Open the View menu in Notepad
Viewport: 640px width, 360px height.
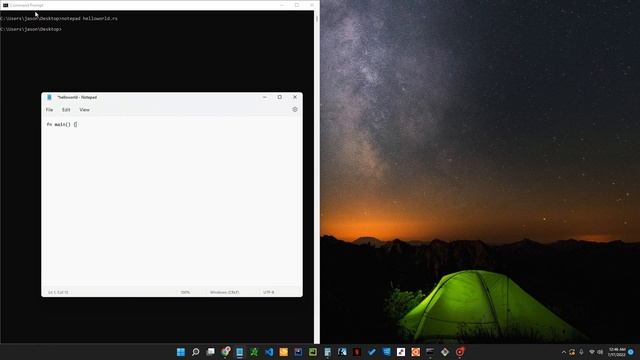pos(84,110)
